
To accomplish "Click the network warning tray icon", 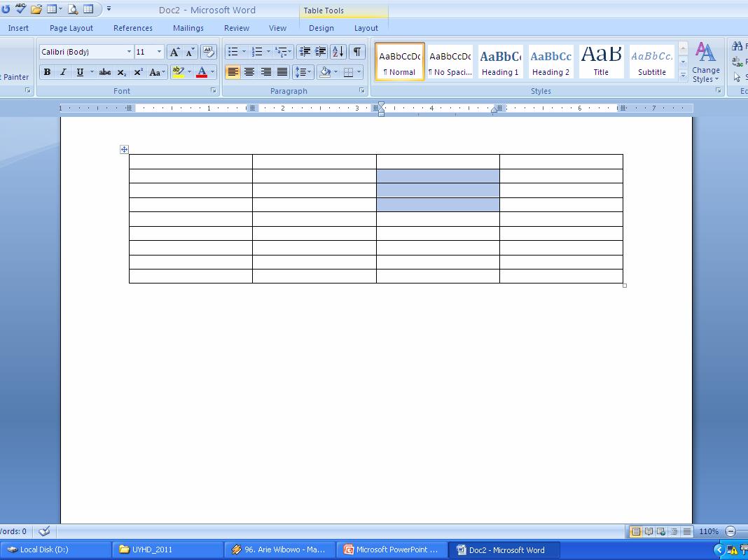I will tap(732, 550).
